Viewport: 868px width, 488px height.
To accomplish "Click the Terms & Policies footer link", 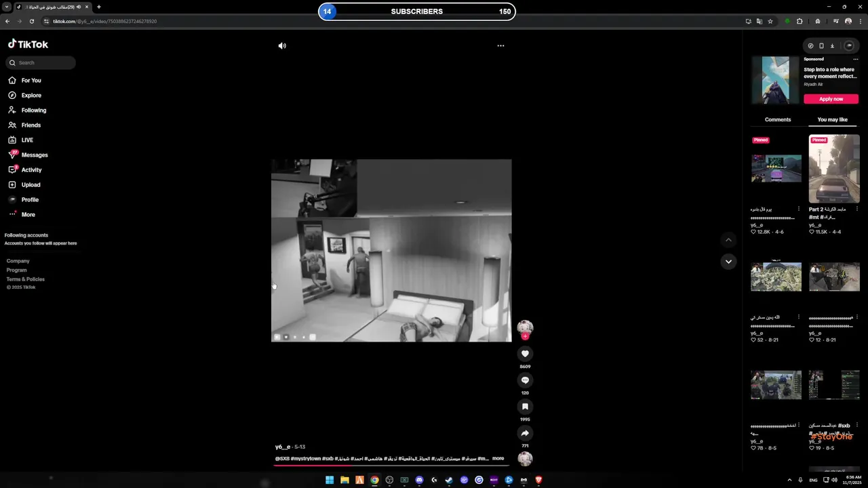I will [x=25, y=279].
